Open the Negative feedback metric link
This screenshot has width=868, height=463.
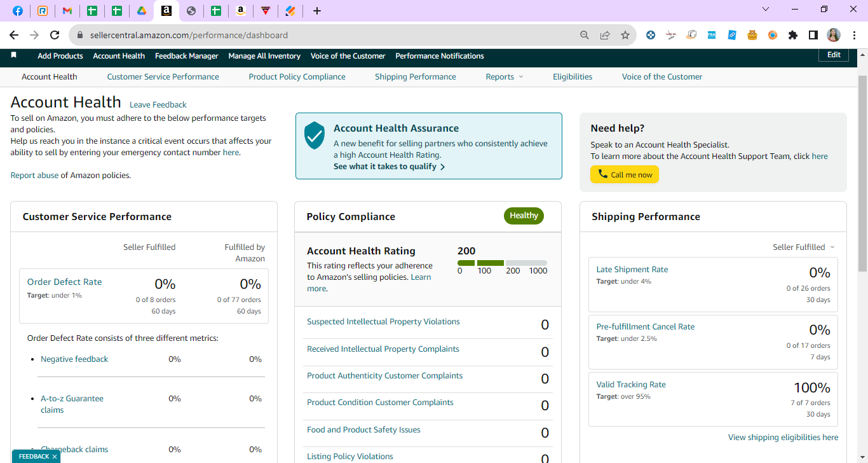click(x=74, y=359)
